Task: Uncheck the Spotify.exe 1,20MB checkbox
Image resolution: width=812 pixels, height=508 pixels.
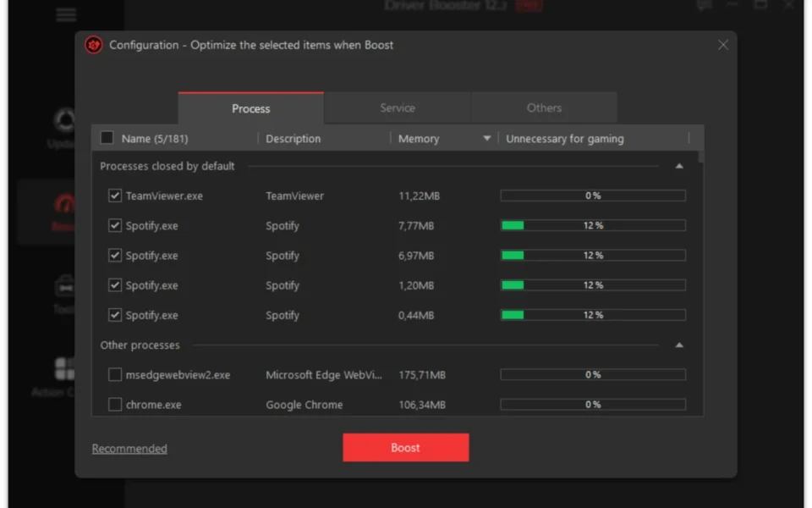Action: click(x=114, y=285)
